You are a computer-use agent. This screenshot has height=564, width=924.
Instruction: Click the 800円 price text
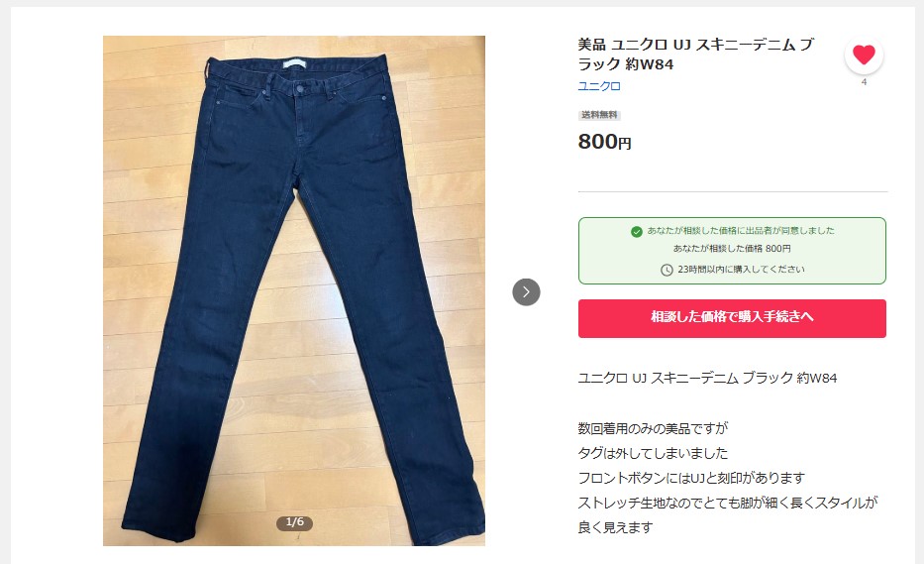click(x=604, y=142)
